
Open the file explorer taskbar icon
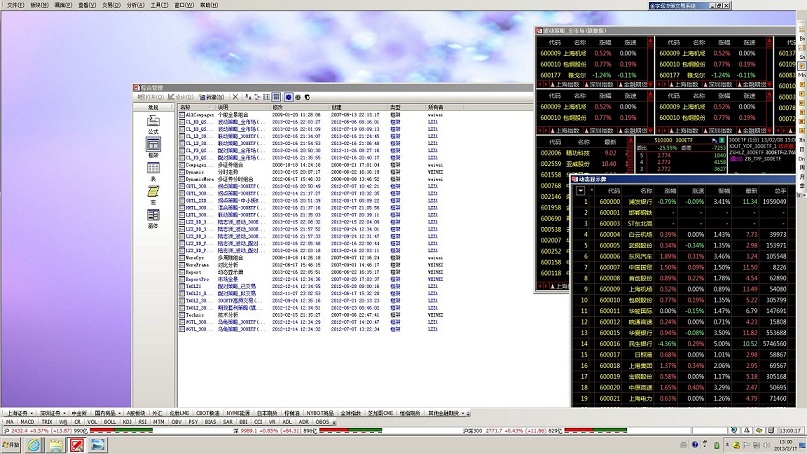tap(55, 445)
